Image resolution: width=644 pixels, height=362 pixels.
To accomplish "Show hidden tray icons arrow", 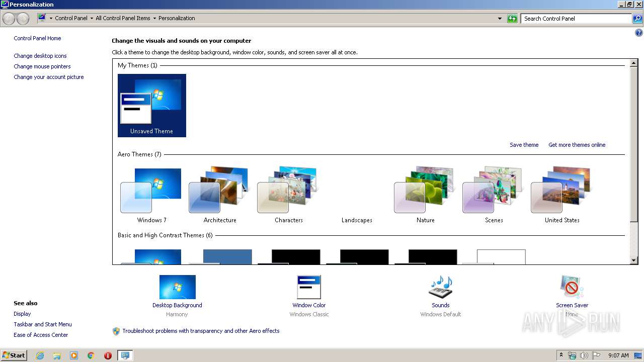I will click(561, 355).
